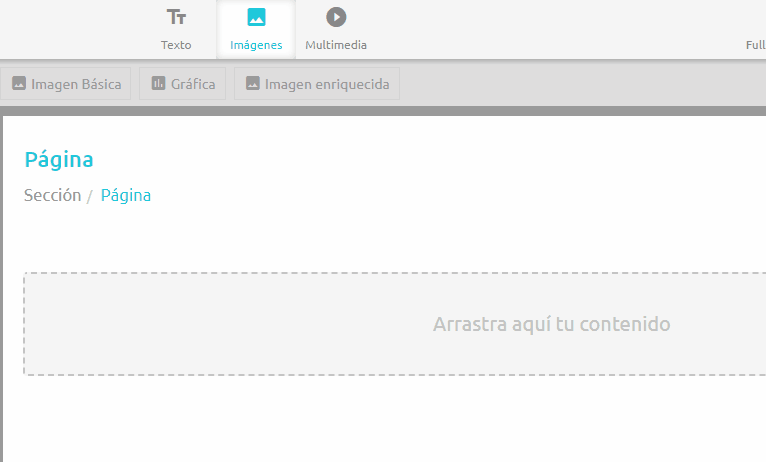This screenshot has width=766, height=462.
Task: Select the Gráfica button text
Action: [193, 84]
